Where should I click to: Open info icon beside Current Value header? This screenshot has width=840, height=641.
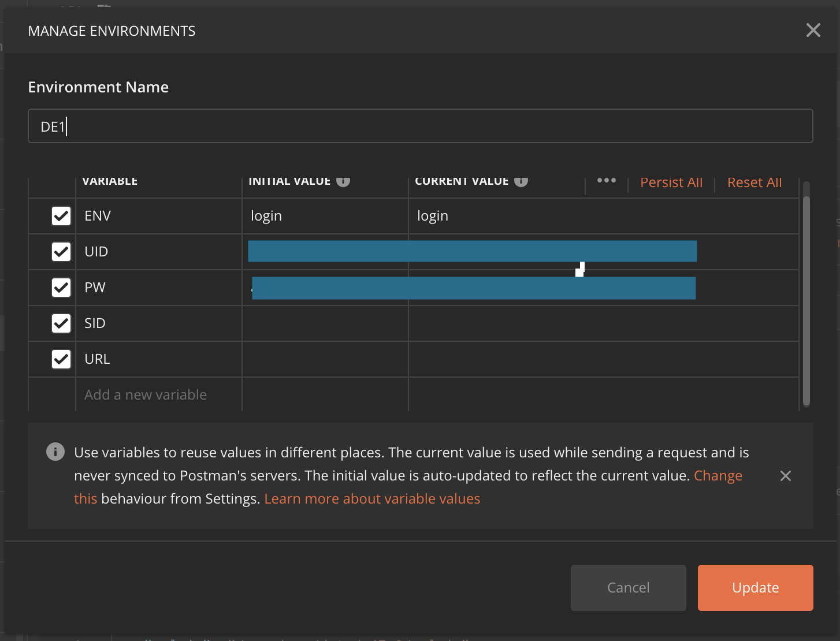pyautogui.click(x=521, y=181)
